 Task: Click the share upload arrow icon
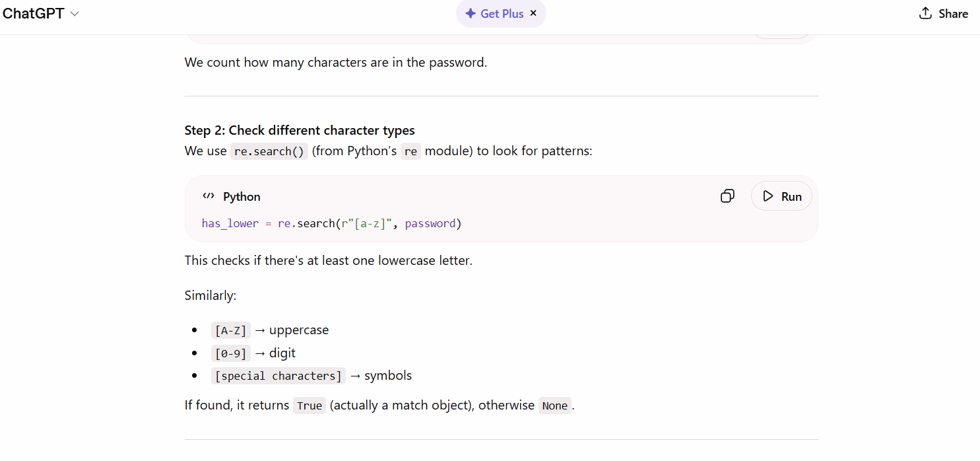pyautogui.click(x=926, y=13)
